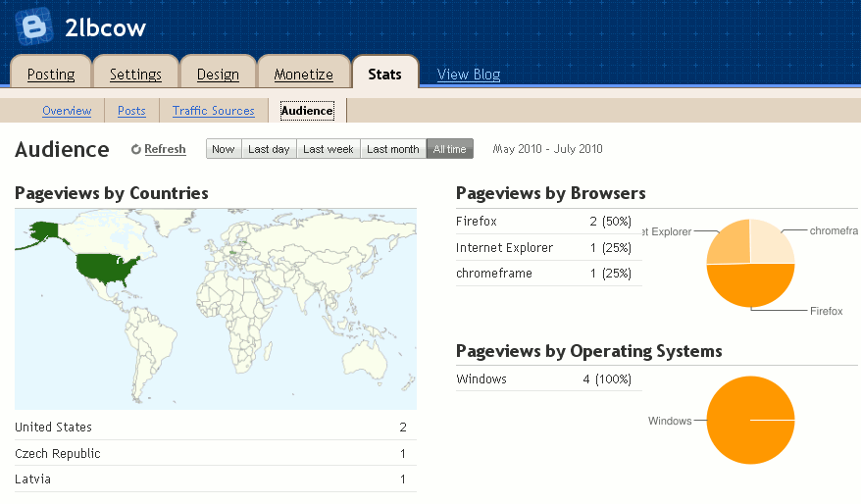Image resolution: width=861 pixels, height=504 pixels.
Task: Select the All time range button
Action: (x=449, y=149)
